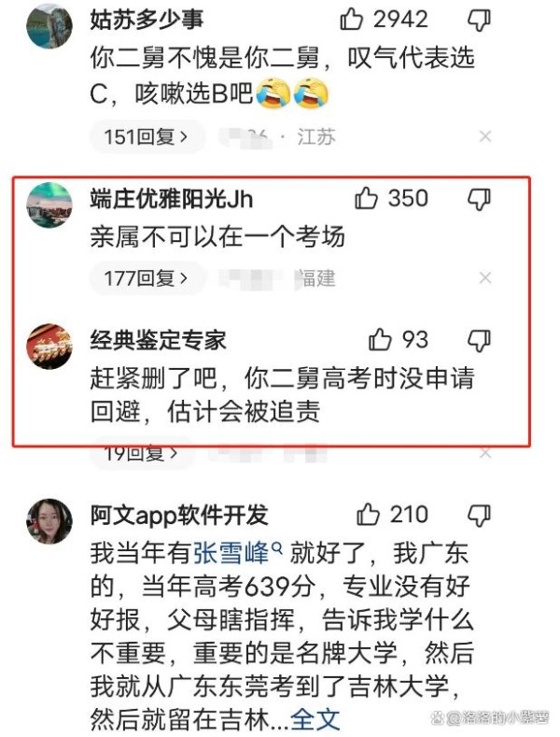The image size is (560, 737).
Task: Expand the 177回复 replies
Action: 147,278
